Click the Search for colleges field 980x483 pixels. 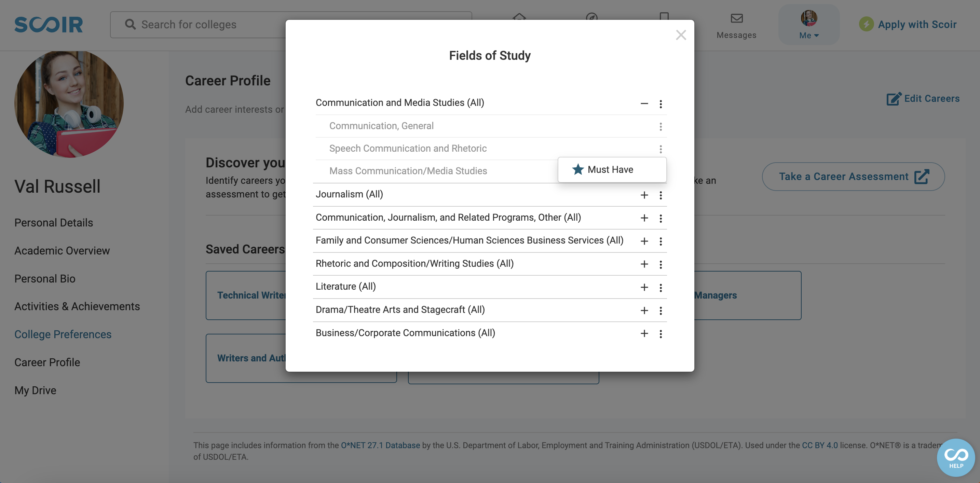tap(291, 24)
